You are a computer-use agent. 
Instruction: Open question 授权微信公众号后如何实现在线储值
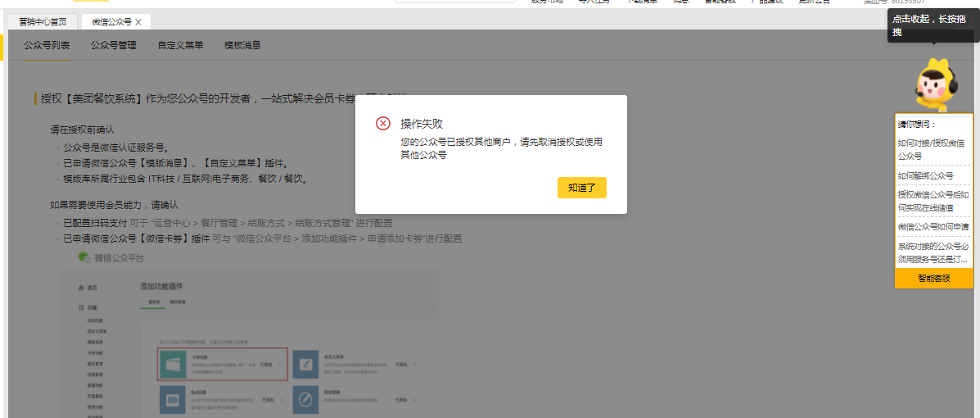coord(933,201)
